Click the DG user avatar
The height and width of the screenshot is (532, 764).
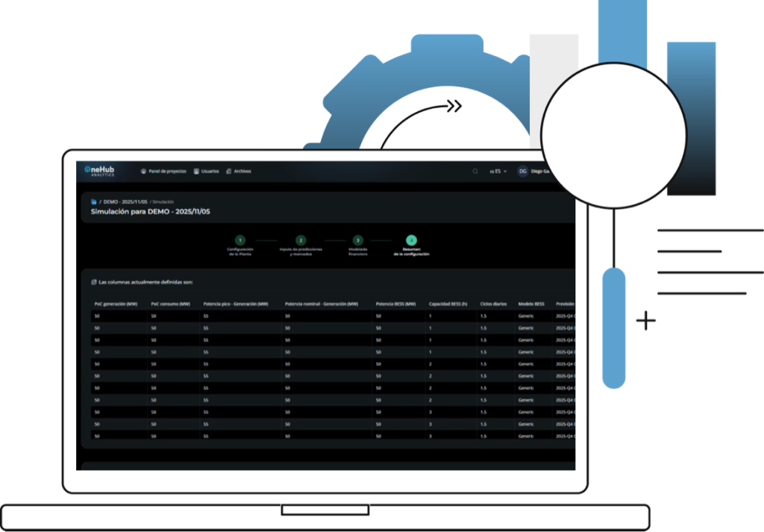tap(522, 171)
